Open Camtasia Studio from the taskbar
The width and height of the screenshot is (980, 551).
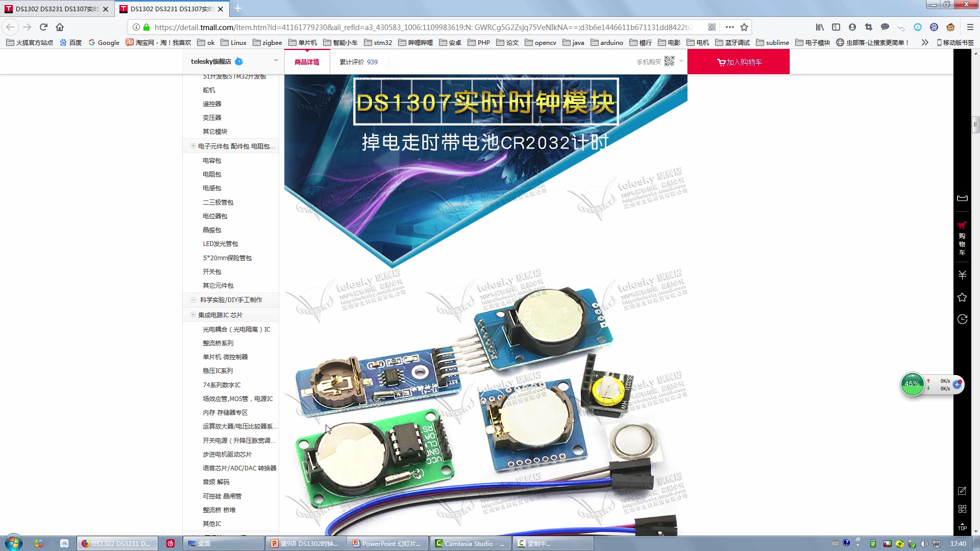pos(470,543)
